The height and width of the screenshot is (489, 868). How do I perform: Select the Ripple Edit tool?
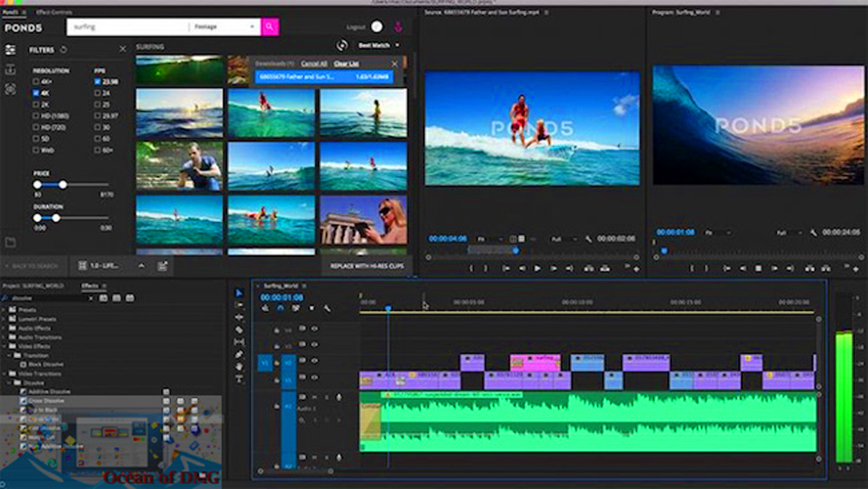coord(239,317)
